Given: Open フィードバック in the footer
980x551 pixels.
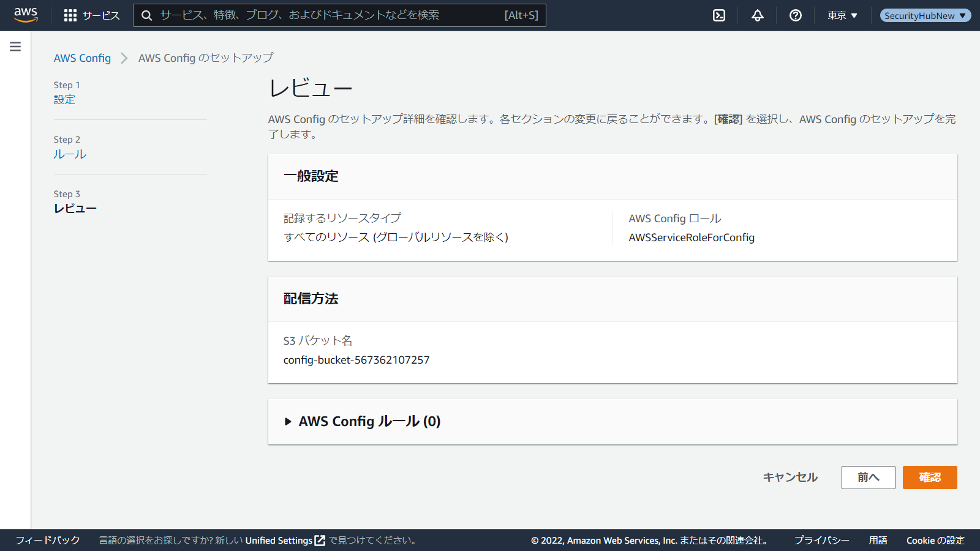Looking at the screenshot, I should [x=48, y=541].
